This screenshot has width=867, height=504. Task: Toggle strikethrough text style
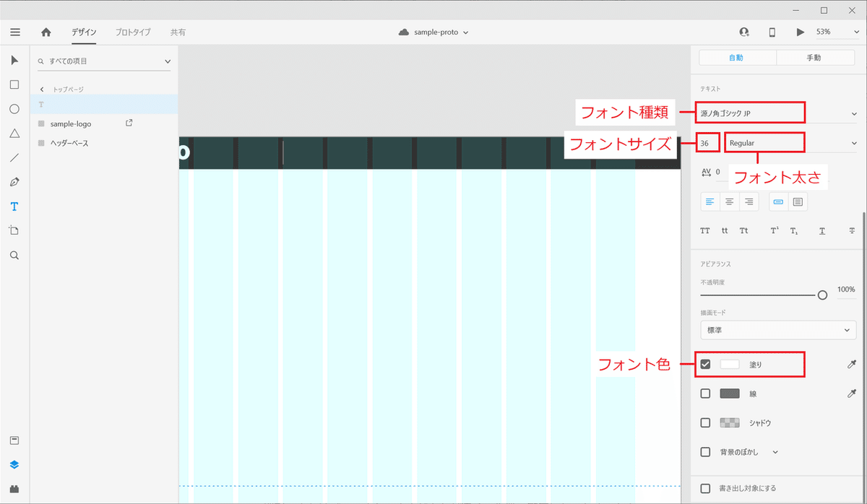[852, 231]
